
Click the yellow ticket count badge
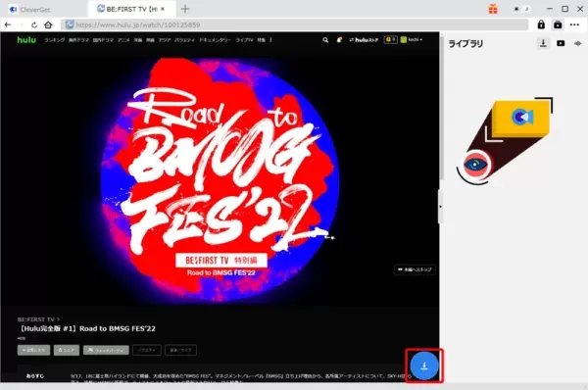coord(390,39)
